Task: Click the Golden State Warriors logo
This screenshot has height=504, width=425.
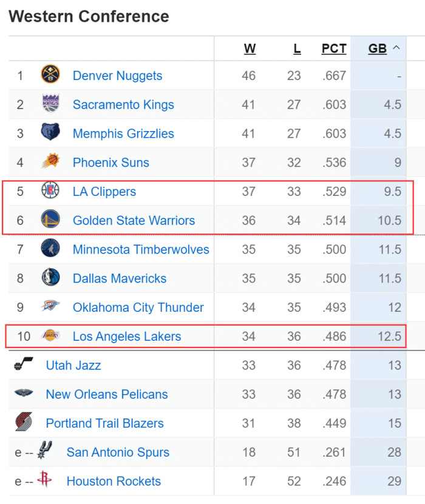Action: click(50, 220)
